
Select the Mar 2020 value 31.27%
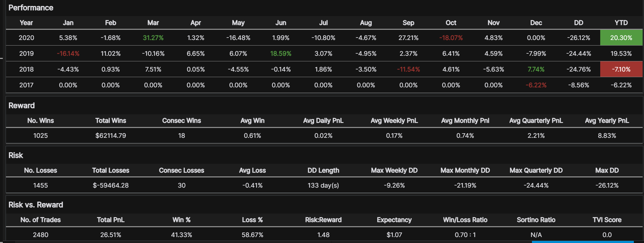coord(153,38)
